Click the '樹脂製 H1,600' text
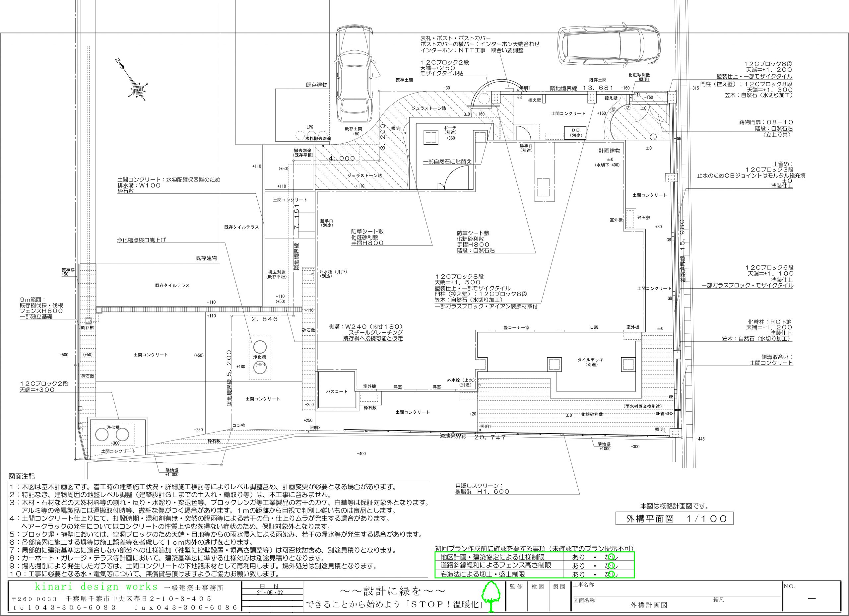849x616 pixels. [483, 492]
